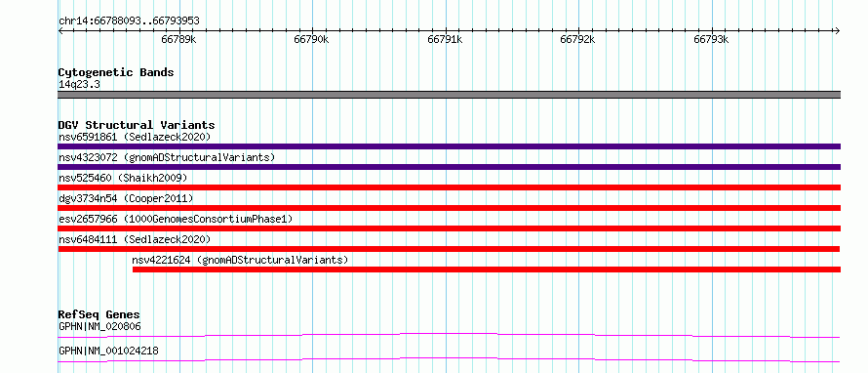Open variant nsv4221624 (gnomADStructuralVariants) label
The height and width of the screenshot is (373, 868).
pyautogui.click(x=240, y=260)
